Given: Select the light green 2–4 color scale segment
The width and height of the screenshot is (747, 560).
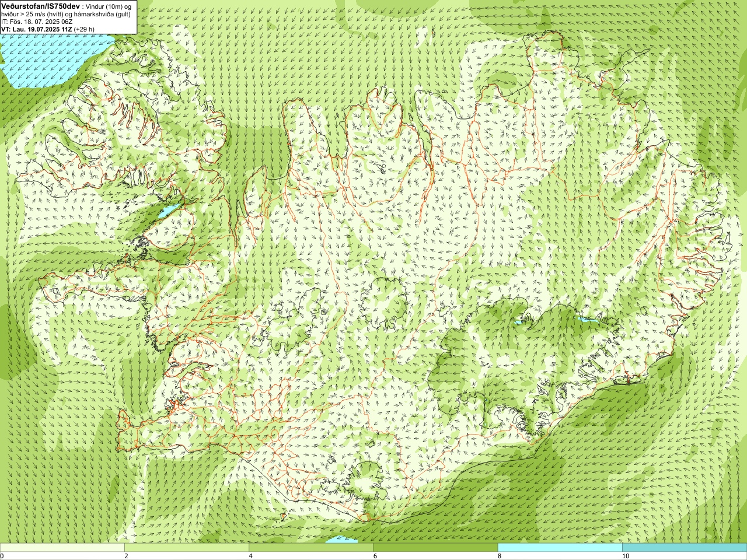Looking at the screenshot, I should pyautogui.click(x=187, y=548).
